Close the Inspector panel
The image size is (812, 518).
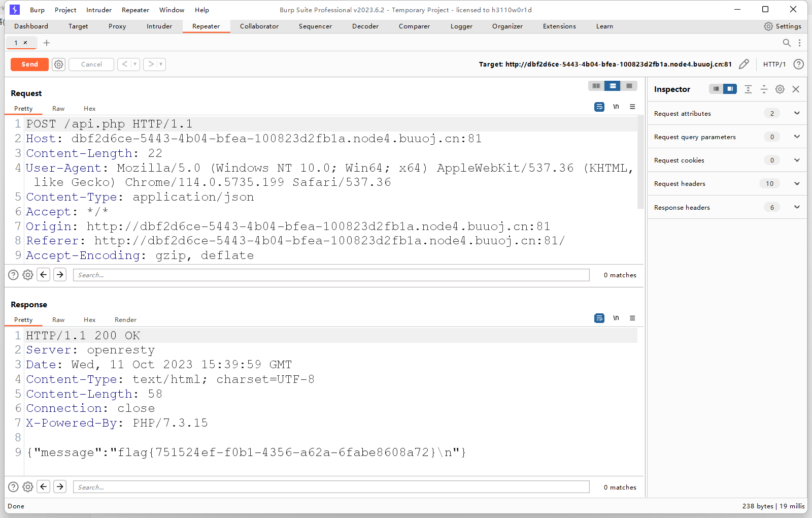click(796, 89)
